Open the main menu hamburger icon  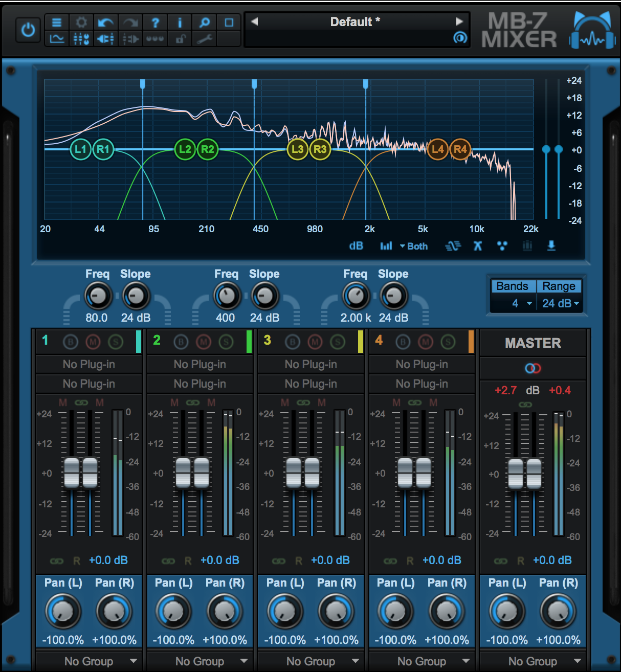pyautogui.click(x=57, y=23)
